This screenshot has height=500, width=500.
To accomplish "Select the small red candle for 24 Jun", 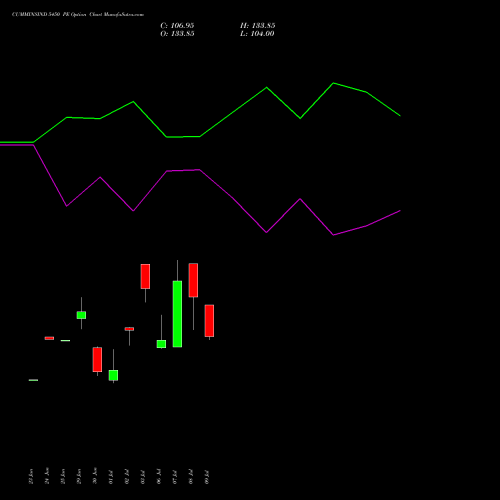I will point(49,338).
